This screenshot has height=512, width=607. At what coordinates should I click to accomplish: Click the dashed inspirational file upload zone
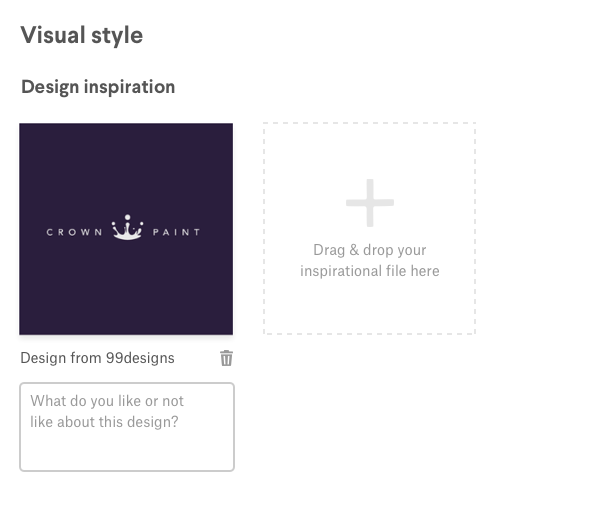tap(370, 229)
